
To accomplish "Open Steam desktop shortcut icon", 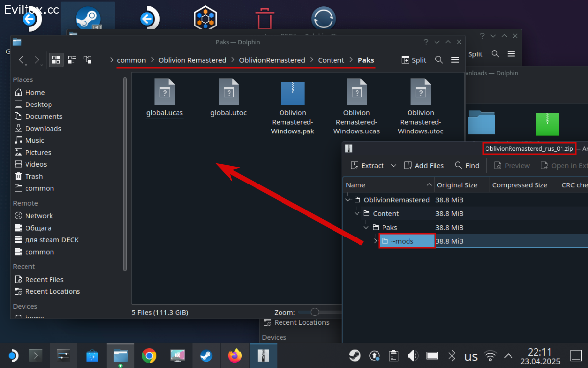I will coord(88,18).
